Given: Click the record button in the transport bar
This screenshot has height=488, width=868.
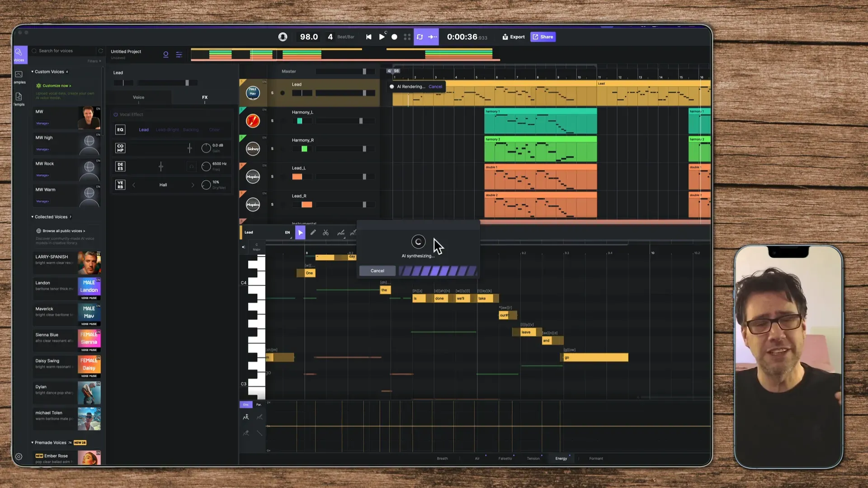Looking at the screenshot, I should [394, 37].
